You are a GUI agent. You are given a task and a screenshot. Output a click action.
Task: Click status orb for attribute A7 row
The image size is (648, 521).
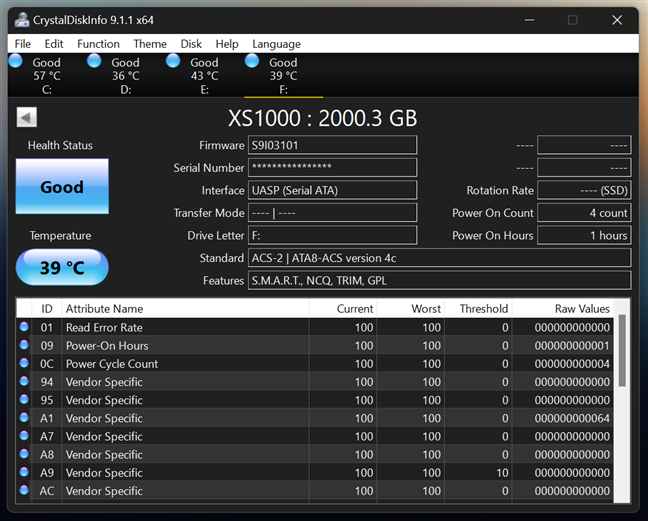(24, 435)
